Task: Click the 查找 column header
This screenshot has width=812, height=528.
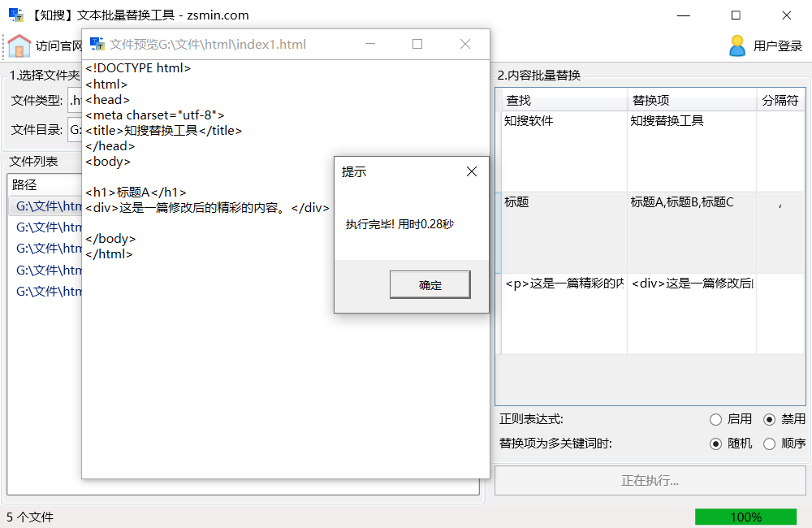Action: (x=518, y=101)
